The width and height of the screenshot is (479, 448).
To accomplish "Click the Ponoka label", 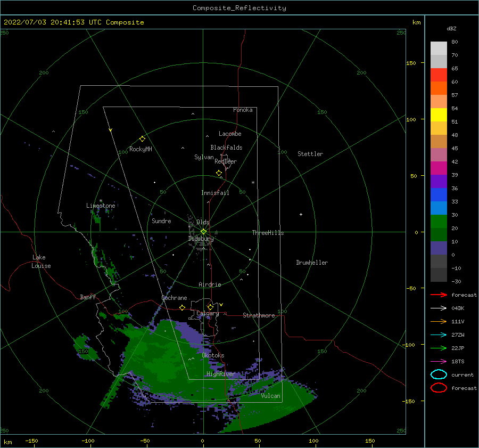I will 243,110.
